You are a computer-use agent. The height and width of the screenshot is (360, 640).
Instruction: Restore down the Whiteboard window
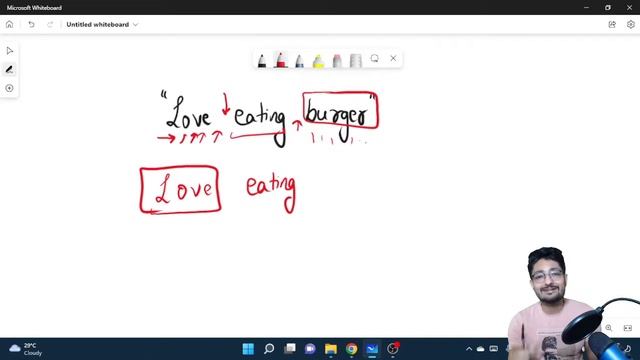[608, 7]
